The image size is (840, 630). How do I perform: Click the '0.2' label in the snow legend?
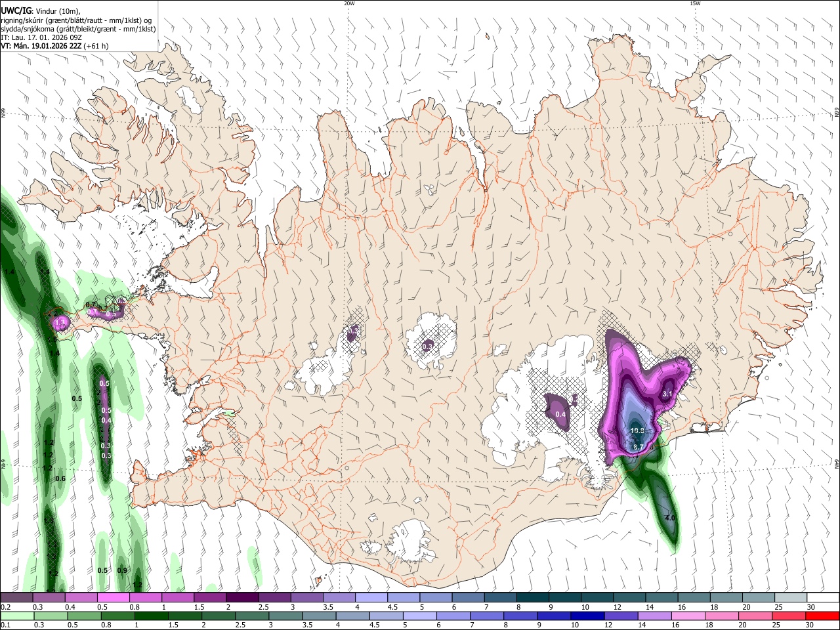click(x=6, y=607)
